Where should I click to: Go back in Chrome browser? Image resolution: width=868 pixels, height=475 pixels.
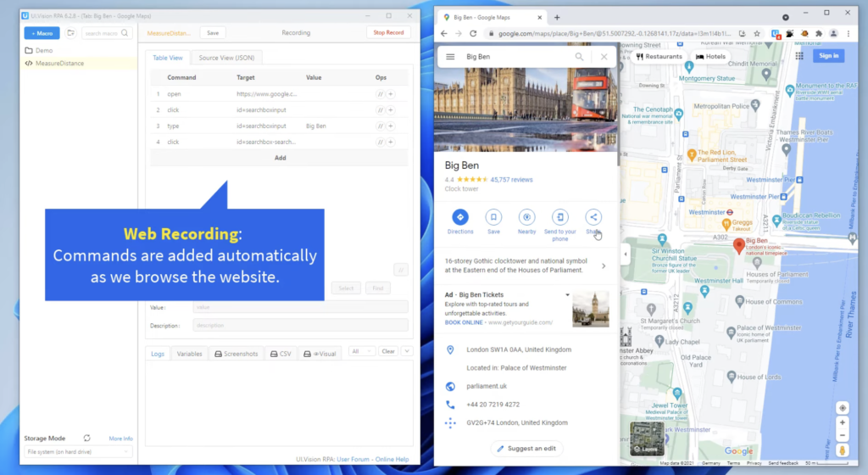444,34
